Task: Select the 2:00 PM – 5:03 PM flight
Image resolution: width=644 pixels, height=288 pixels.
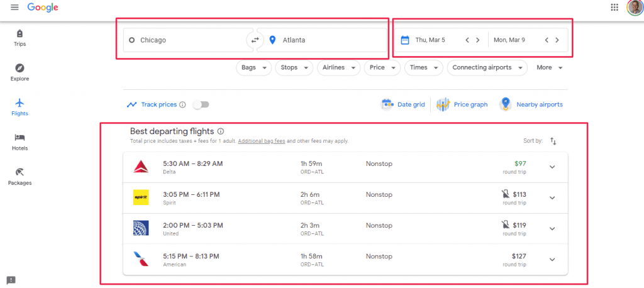Action: pos(345,229)
